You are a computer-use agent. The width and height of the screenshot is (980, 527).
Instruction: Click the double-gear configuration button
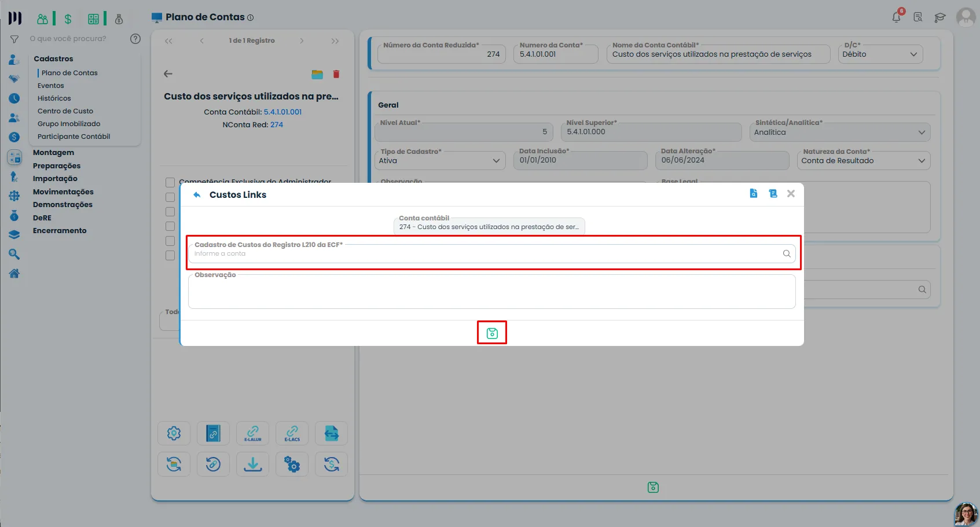292,465
